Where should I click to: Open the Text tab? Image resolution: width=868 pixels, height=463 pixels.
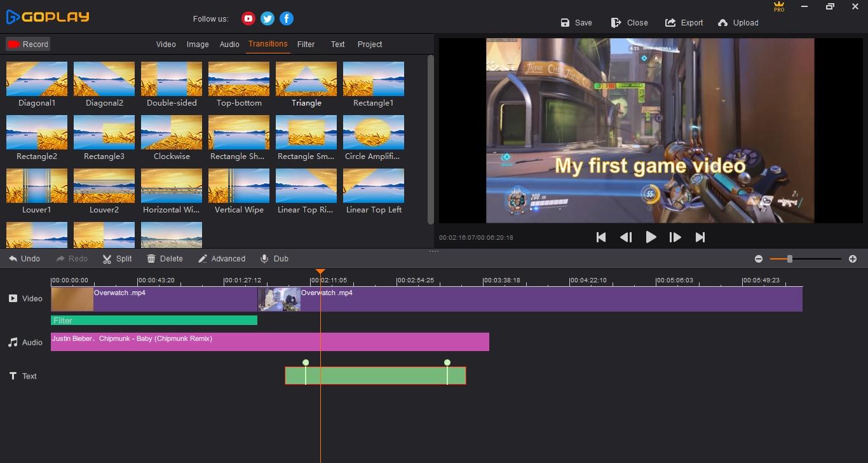337,44
